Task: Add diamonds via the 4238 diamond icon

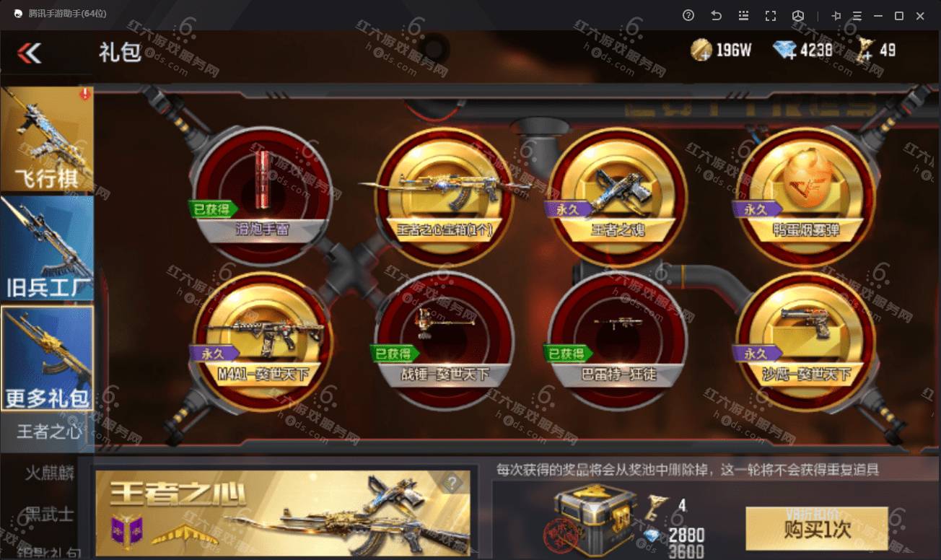Action: (784, 50)
